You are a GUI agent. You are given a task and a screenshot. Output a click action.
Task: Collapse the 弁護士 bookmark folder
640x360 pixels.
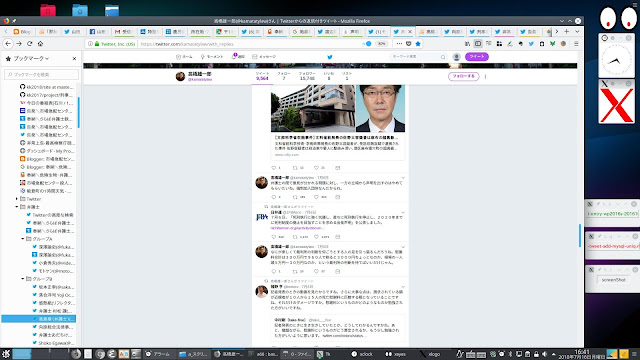[x=17, y=207]
